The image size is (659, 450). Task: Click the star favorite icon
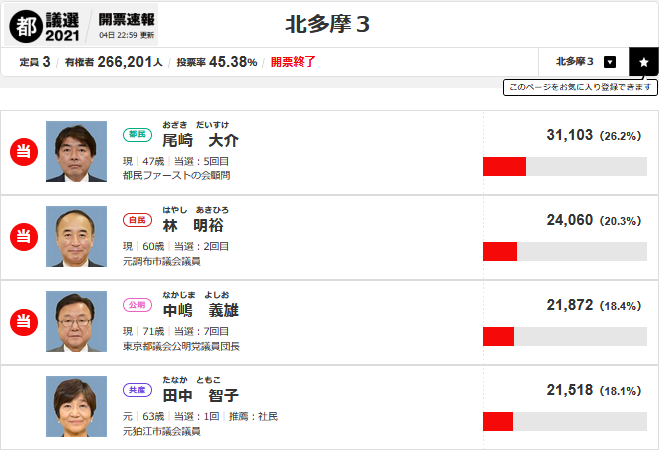[643, 61]
